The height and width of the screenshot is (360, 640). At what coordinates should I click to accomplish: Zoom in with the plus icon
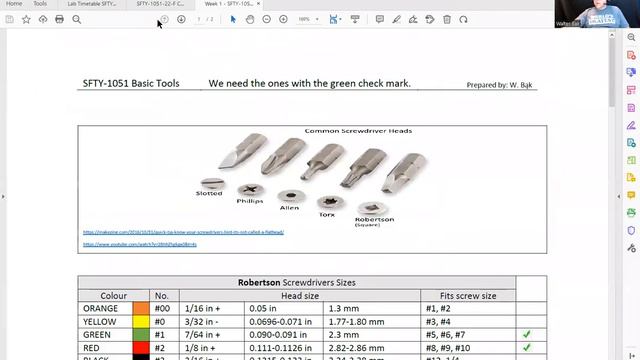click(283, 19)
